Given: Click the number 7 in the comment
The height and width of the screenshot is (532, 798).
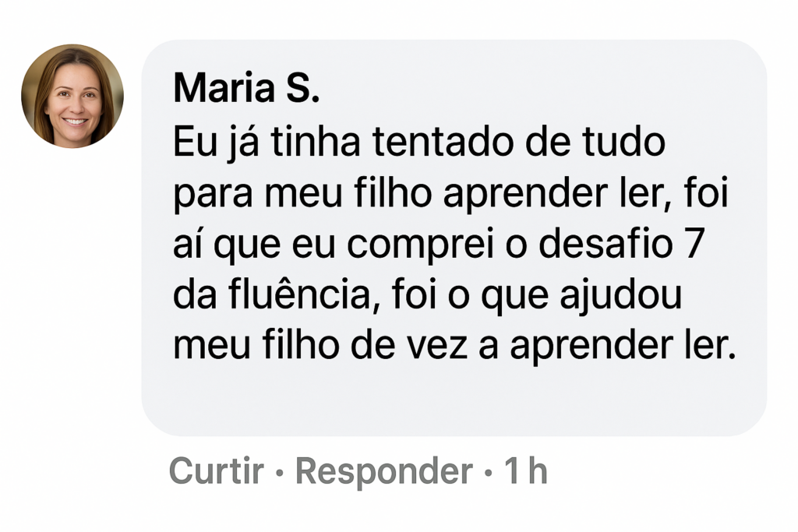Looking at the screenshot, I should (x=689, y=245).
